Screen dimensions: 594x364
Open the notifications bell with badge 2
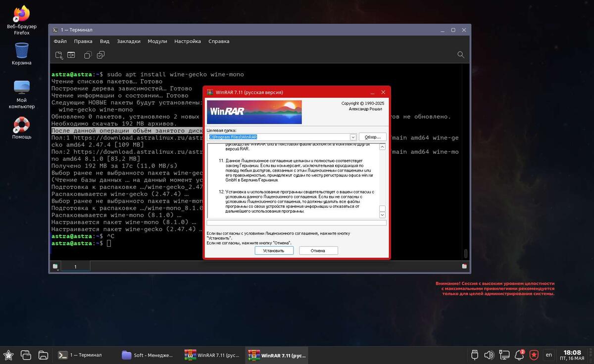tap(519, 355)
